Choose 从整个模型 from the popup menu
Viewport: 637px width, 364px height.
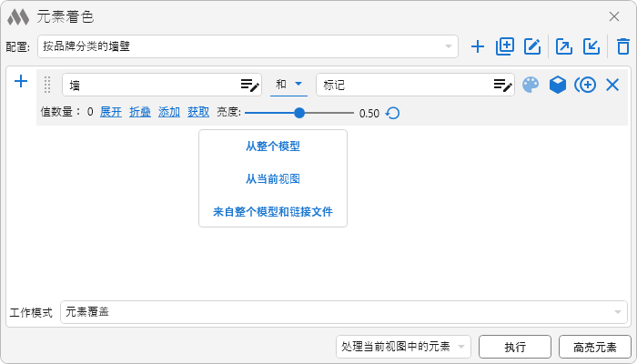pyautogui.click(x=272, y=146)
